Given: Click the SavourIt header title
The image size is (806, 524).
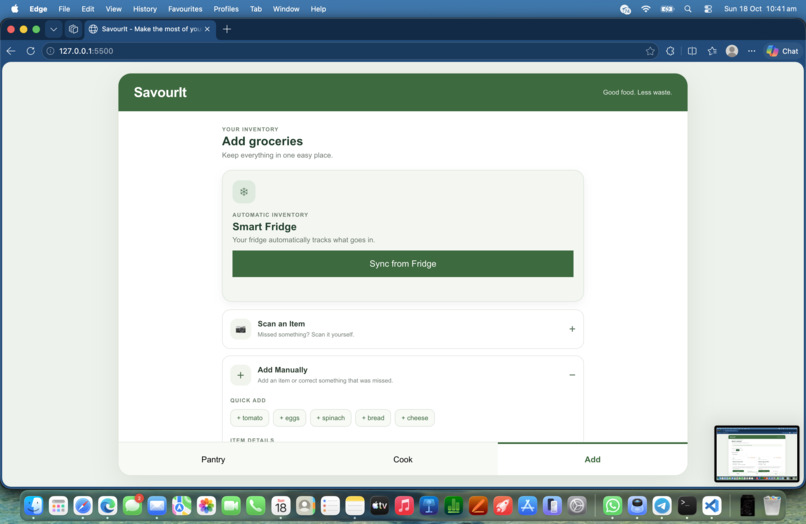Looking at the screenshot, I should pyautogui.click(x=160, y=93).
